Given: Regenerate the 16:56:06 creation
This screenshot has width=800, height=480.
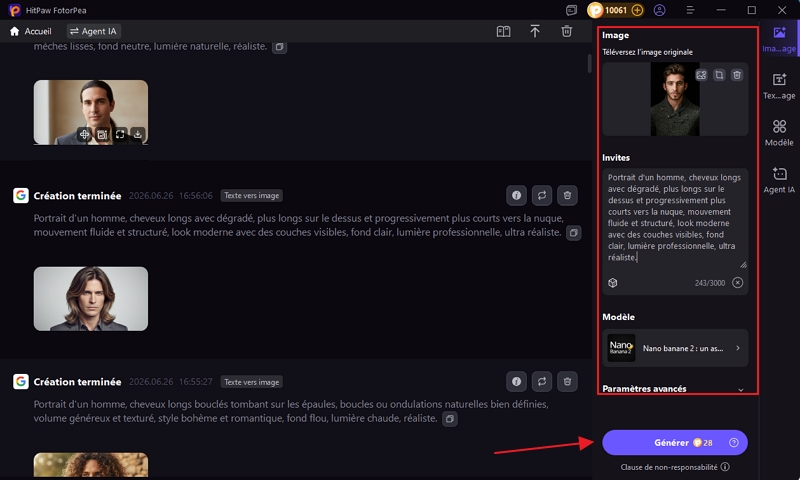Looking at the screenshot, I should 542,195.
